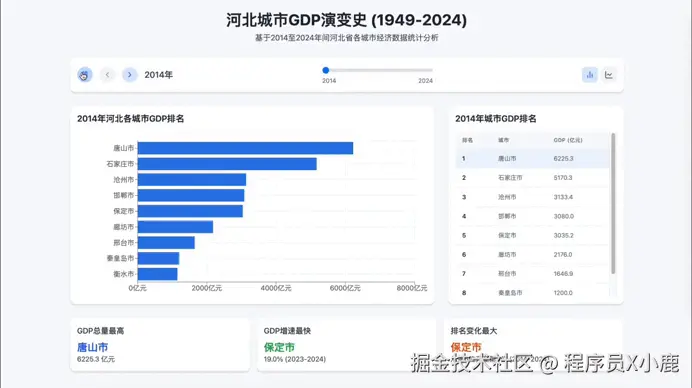Viewport: 692px width, 388px height.
Task: Click the 河北城市GDP演变史 page heading
Action: 346,20
